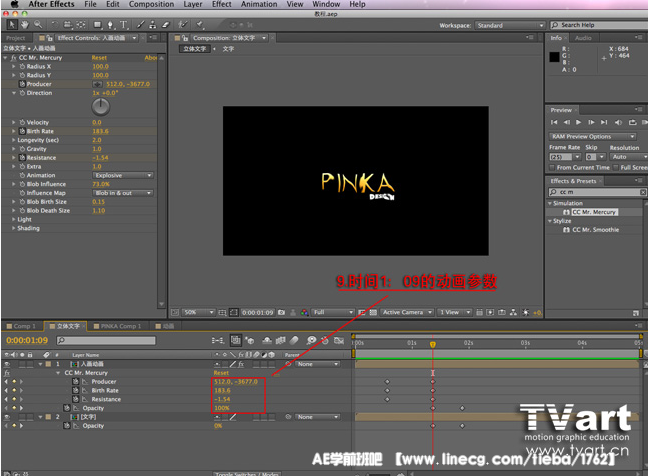
Task: Click the current time indicator marker
Action: pos(433,344)
